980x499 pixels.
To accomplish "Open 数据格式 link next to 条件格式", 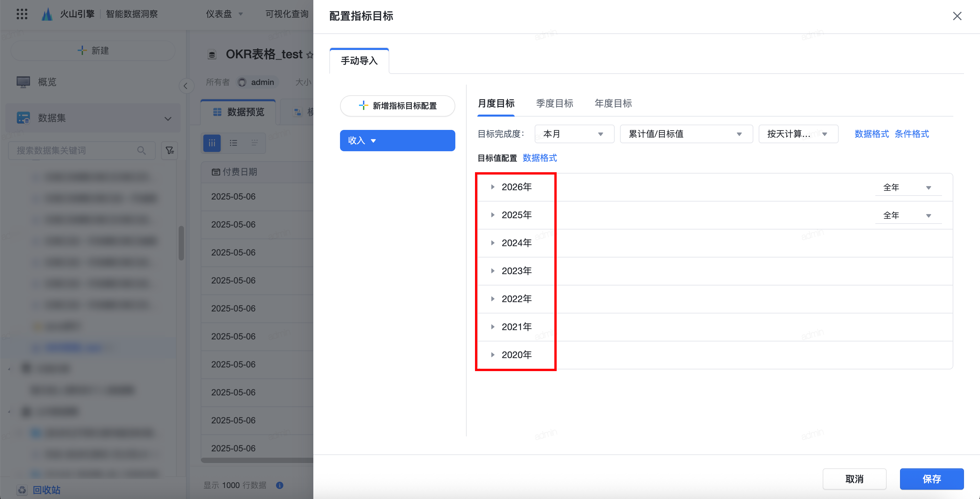I will coord(872,134).
